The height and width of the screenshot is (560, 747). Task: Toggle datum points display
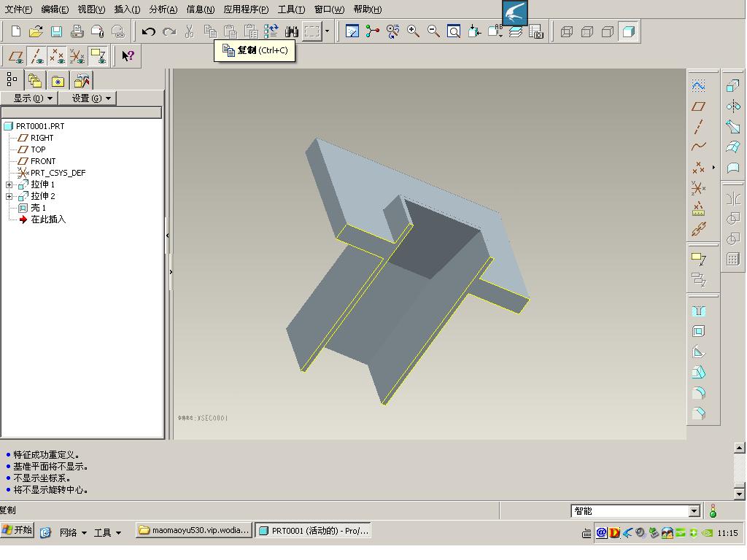(57, 56)
